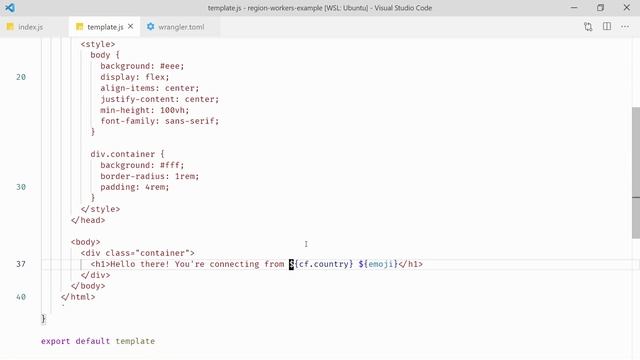The width and height of the screenshot is (640, 360).
Task: Open changes compare icon in editor toolbar
Action: 588,27
